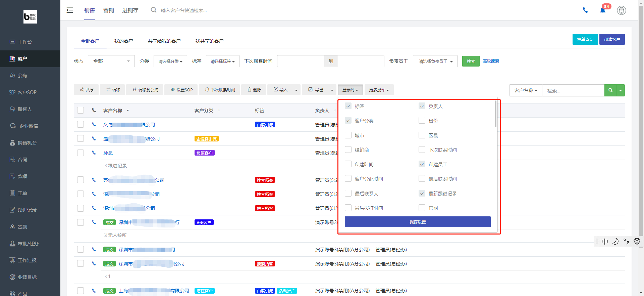Click the column panel scrollbar

pos(495,114)
